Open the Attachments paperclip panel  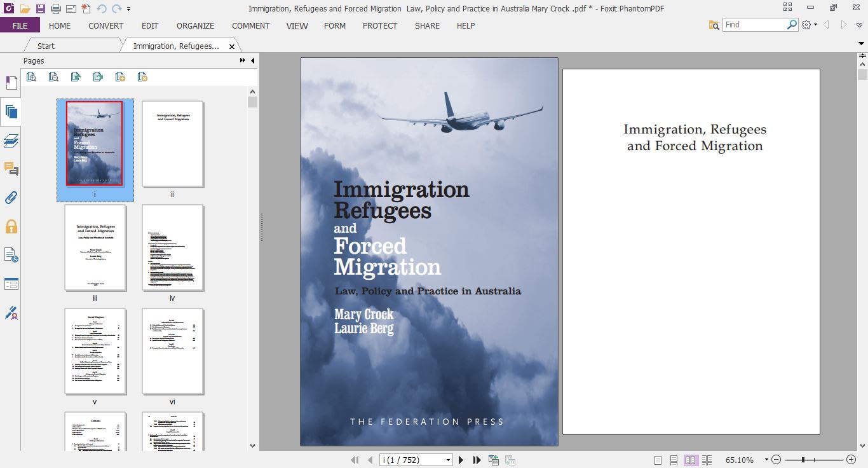[11, 198]
